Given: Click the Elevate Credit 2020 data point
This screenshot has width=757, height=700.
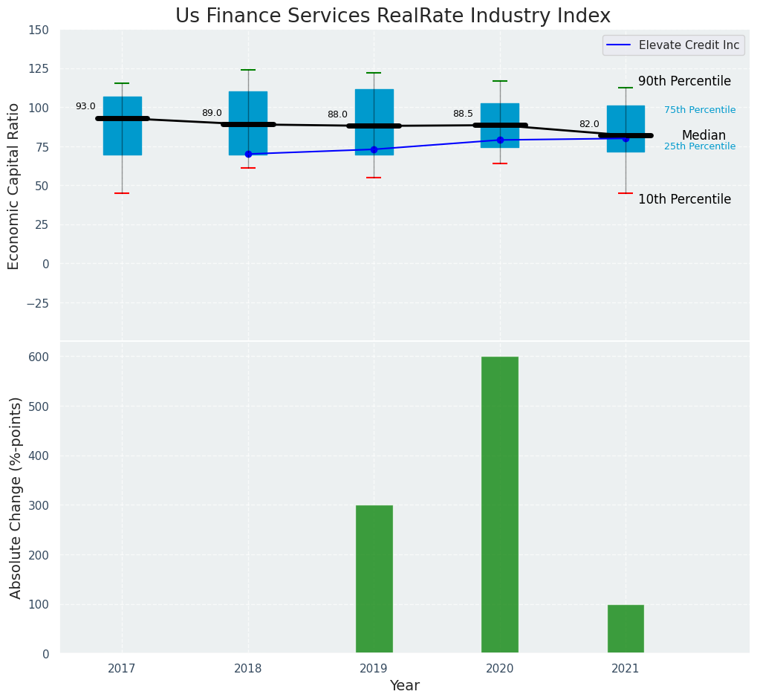Looking at the screenshot, I should [500, 140].
